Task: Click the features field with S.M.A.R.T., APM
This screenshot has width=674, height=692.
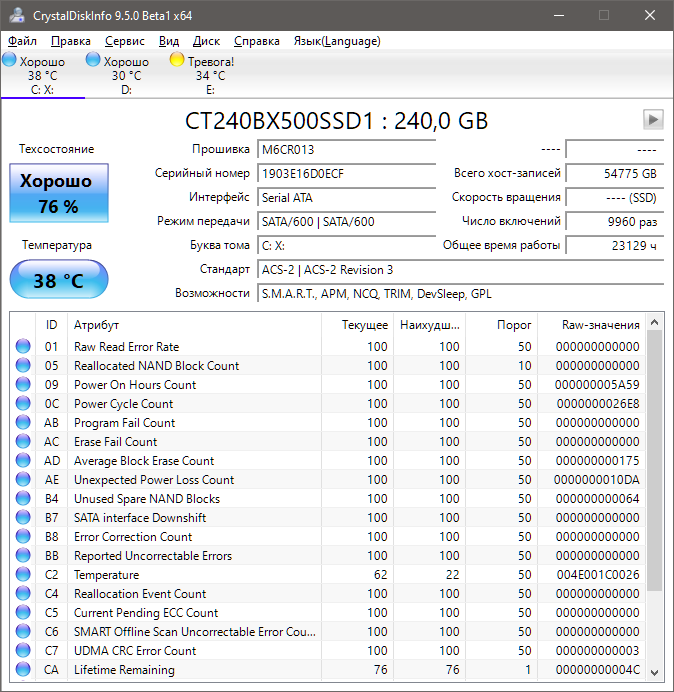Action: tap(460, 293)
